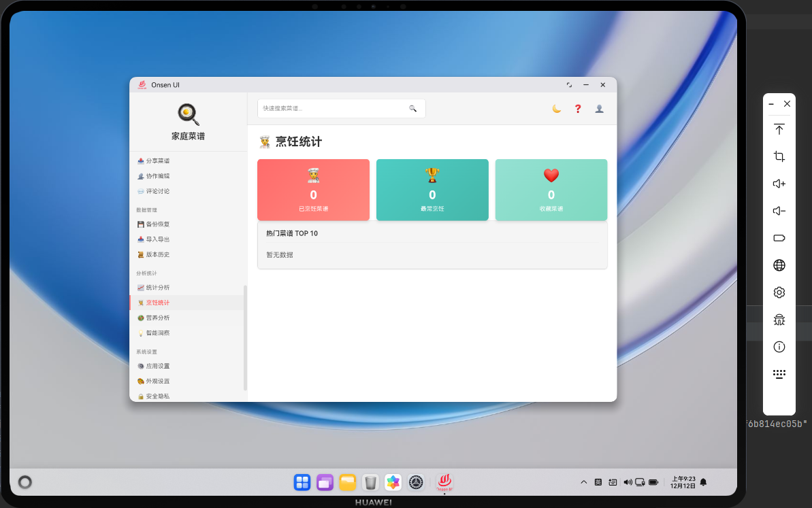Open the trash bin in the taskbar
Screen dimensions: 812x508
[x=370, y=482]
